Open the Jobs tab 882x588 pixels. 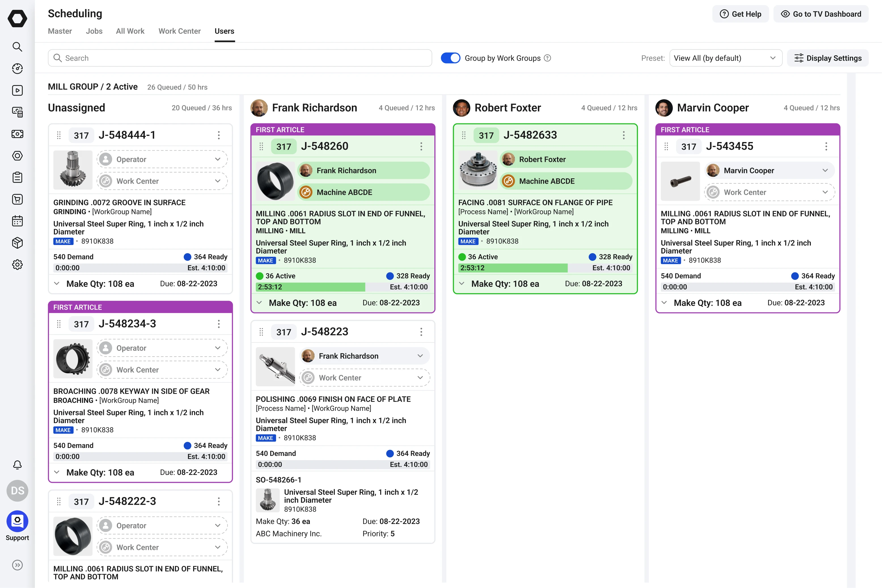tap(94, 31)
